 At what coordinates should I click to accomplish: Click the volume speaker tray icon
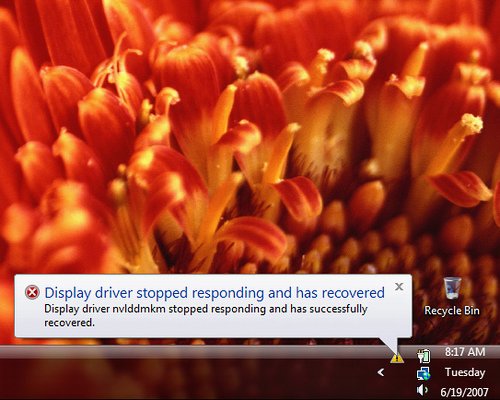point(422,390)
